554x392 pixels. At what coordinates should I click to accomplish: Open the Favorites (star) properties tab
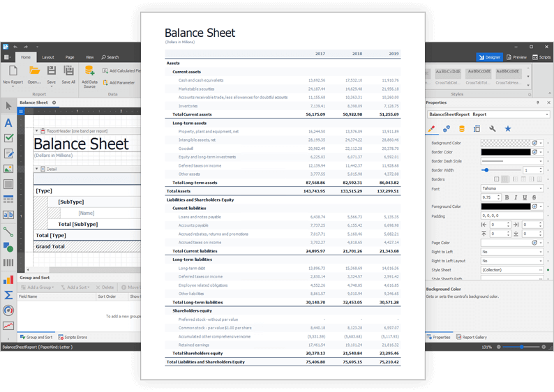[x=508, y=129]
